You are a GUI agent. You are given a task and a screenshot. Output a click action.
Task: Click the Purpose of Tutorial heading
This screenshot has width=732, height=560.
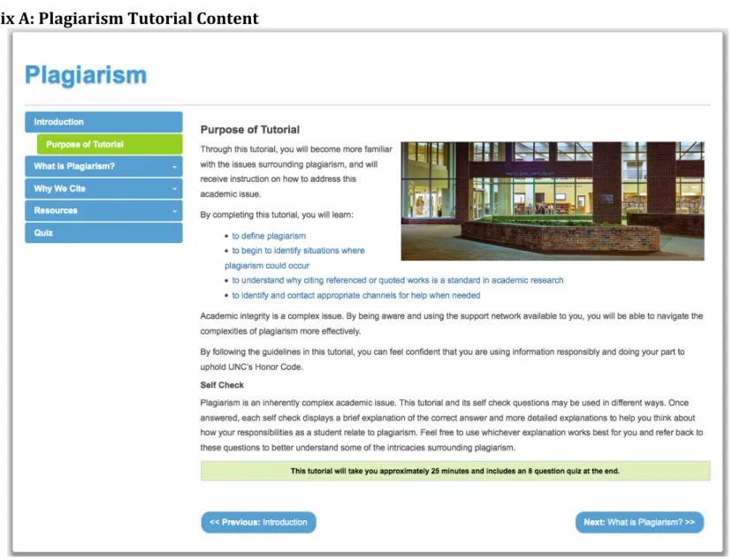(x=250, y=130)
